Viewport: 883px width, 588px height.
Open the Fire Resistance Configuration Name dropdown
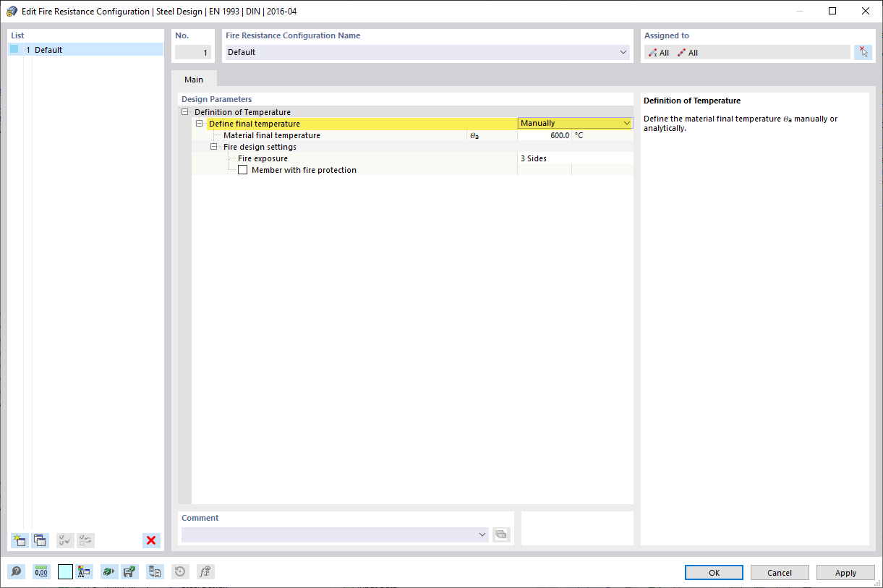click(x=624, y=52)
